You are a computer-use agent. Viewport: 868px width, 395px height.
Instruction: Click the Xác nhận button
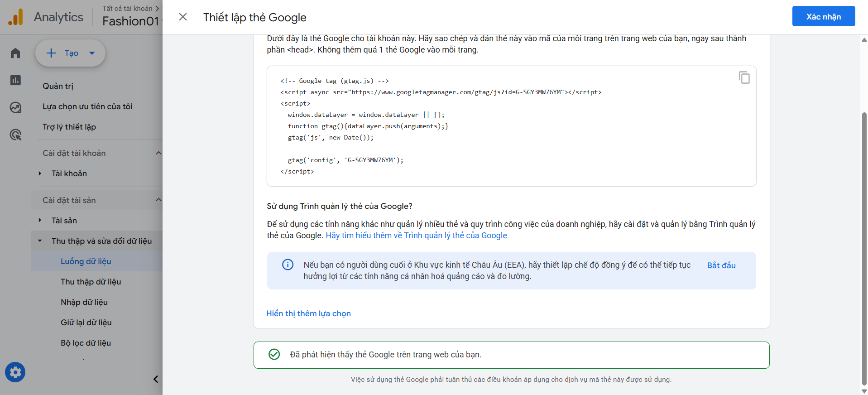coord(823,17)
